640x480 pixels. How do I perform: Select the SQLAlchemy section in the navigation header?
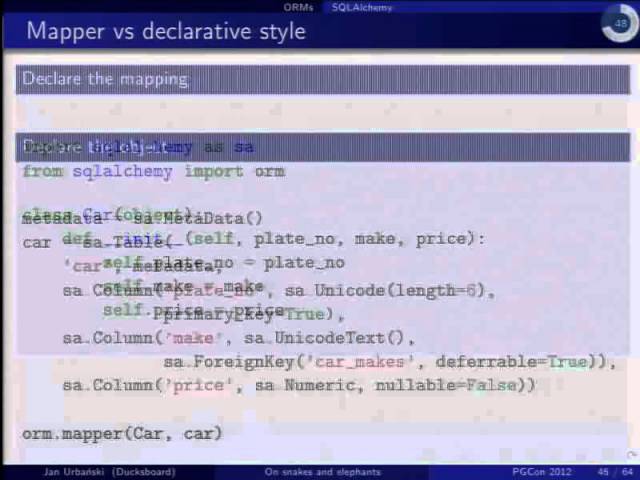(x=362, y=7)
